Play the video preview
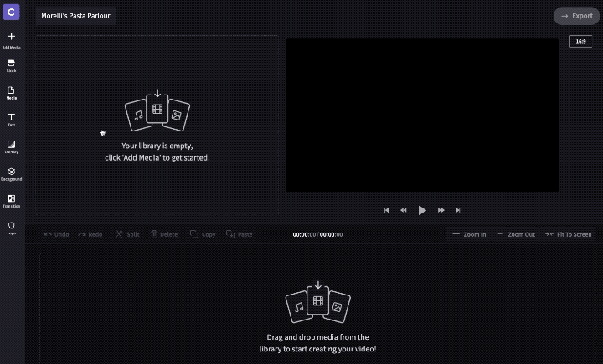603x364 pixels. (x=422, y=210)
